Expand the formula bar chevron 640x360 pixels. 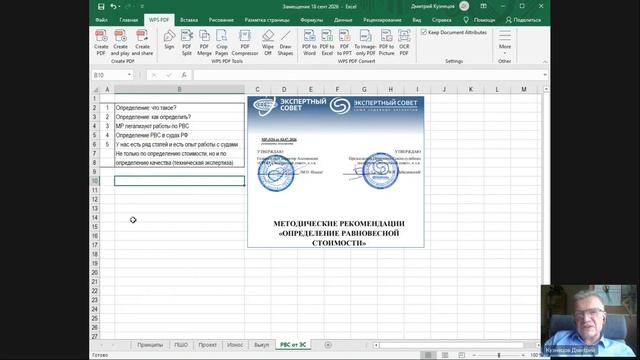pos(545,75)
